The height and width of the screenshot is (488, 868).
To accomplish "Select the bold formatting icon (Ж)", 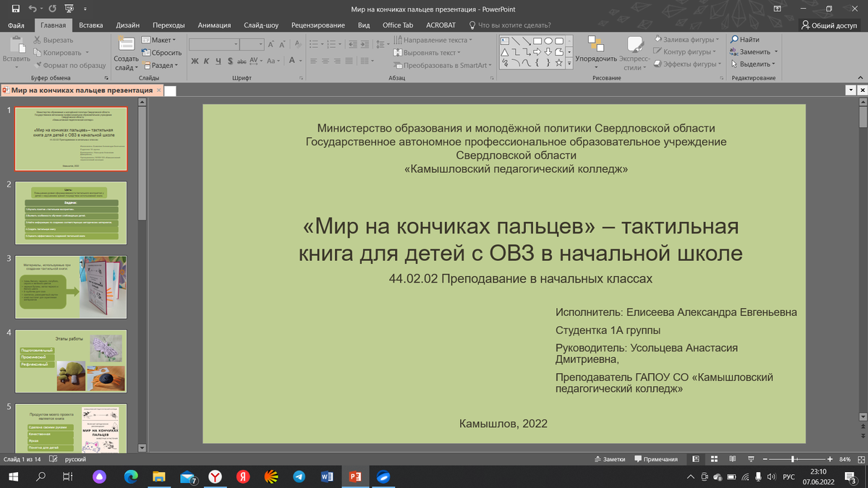I will (x=195, y=60).
